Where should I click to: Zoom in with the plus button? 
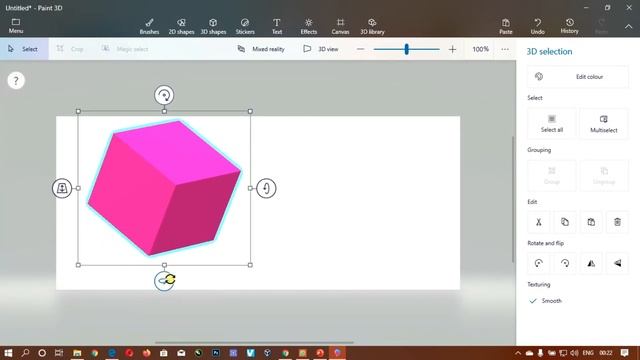pos(452,49)
